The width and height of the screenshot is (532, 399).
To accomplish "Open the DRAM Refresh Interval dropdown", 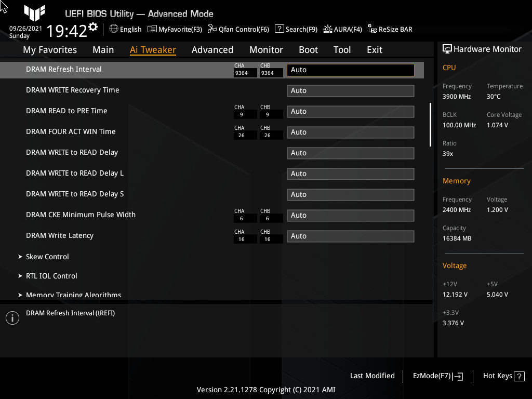I will 350,69.
